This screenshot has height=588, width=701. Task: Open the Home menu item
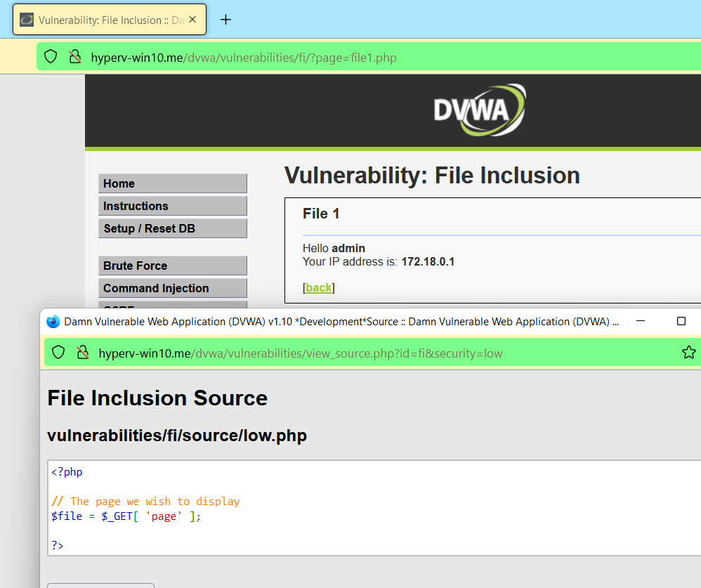pyautogui.click(x=173, y=184)
